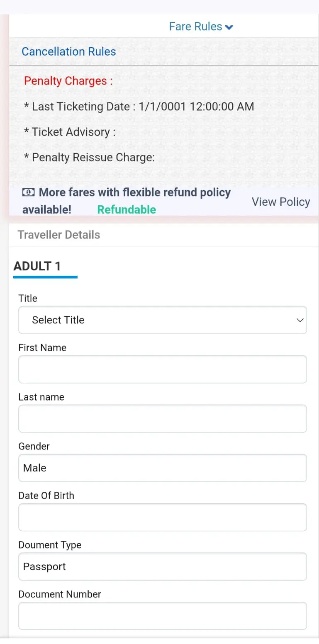
Task: Select the Refundable fare label
Action: point(127,209)
